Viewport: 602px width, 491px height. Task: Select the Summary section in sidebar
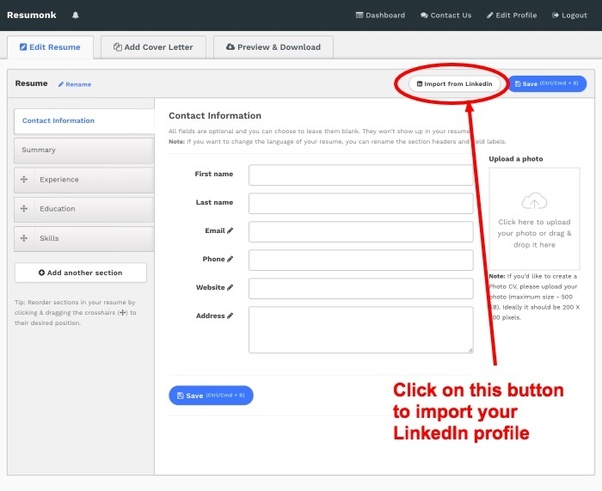point(84,150)
